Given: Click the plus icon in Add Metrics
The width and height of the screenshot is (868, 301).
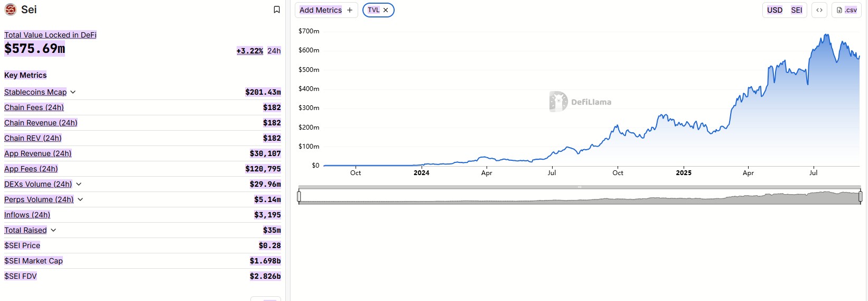Looking at the screenshot, I should point(350,10).
